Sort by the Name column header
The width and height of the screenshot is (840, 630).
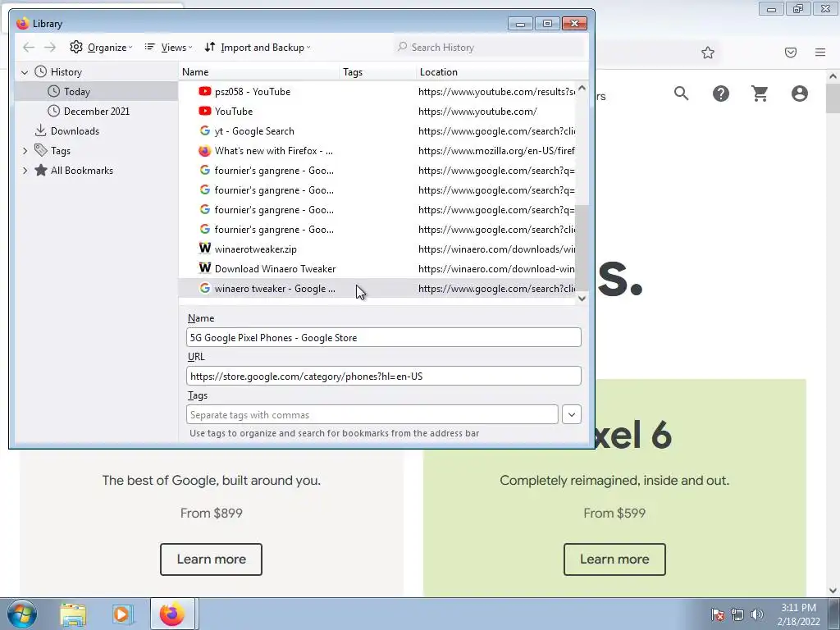point(258,72)
